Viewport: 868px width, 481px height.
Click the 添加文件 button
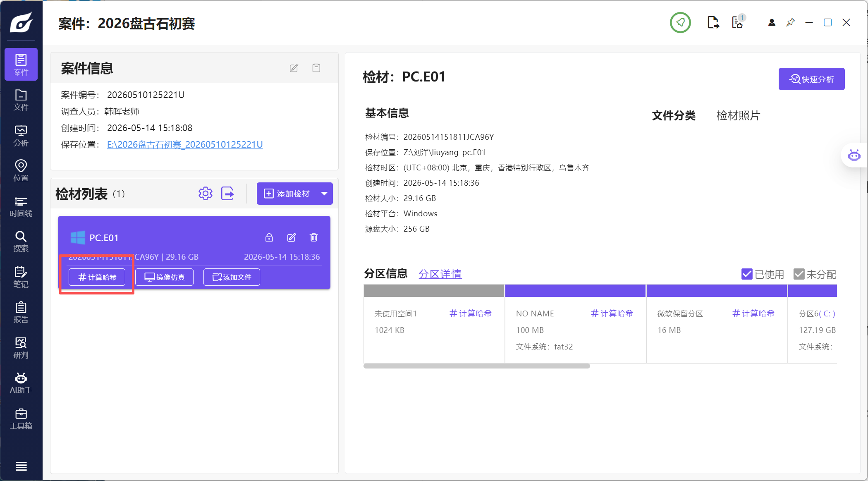coord(232,277)
